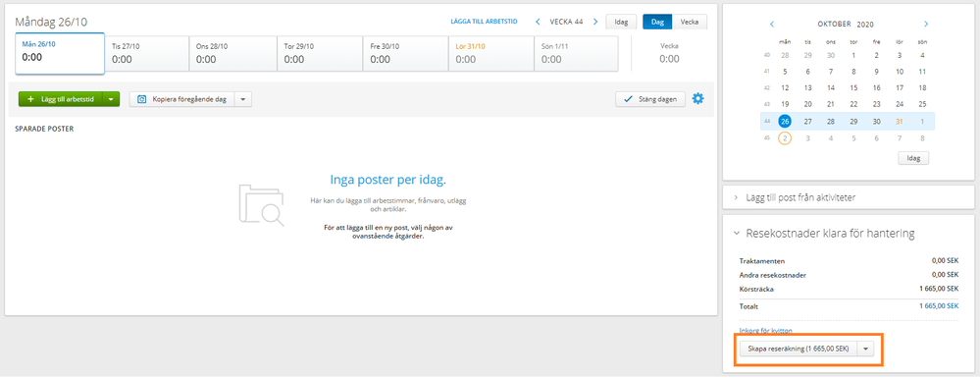Image resolution: width=980 pixels, height=379 pixels.
Task: Select October 7 in the calendar
Action: [831, 72]
